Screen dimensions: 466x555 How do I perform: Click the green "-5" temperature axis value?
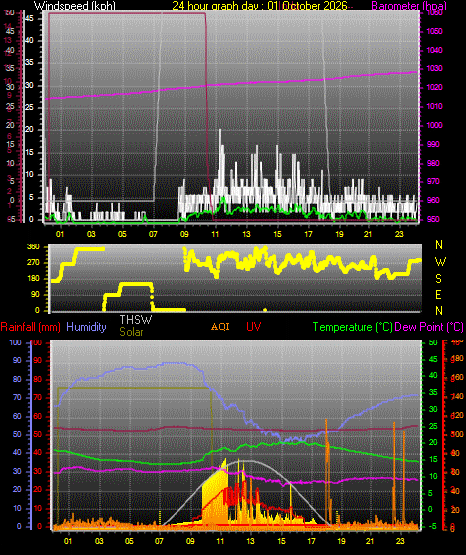tap(432, 526)
